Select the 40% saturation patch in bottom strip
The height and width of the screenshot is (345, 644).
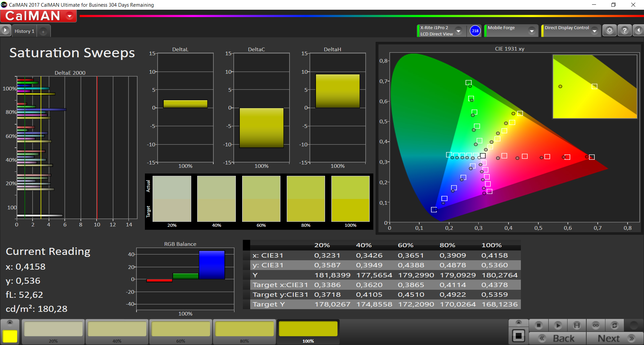point(117,331)
